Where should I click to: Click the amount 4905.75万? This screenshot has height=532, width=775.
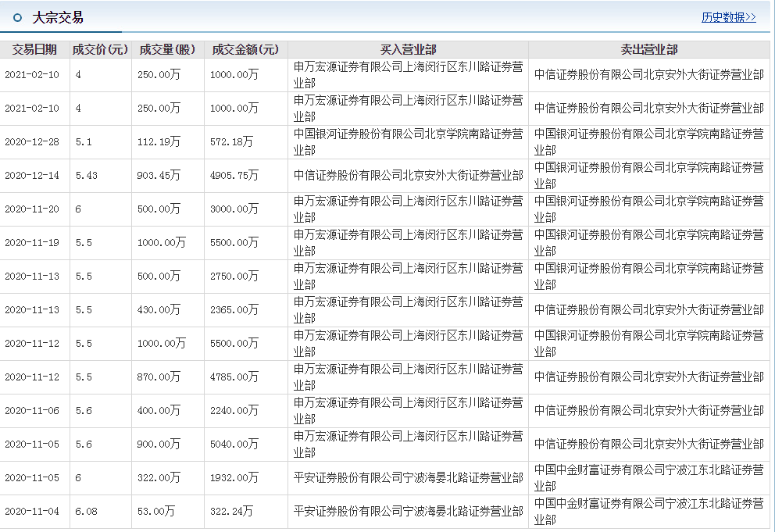234,176
